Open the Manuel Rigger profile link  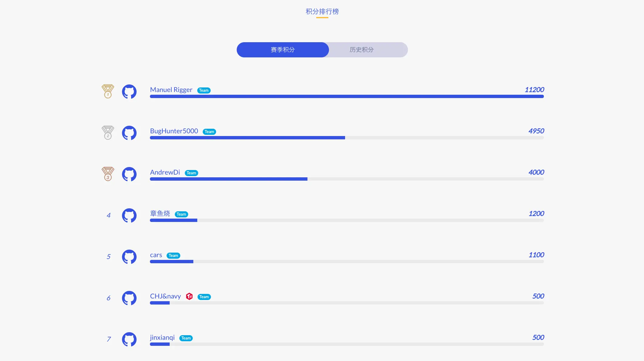coord(171,90)
